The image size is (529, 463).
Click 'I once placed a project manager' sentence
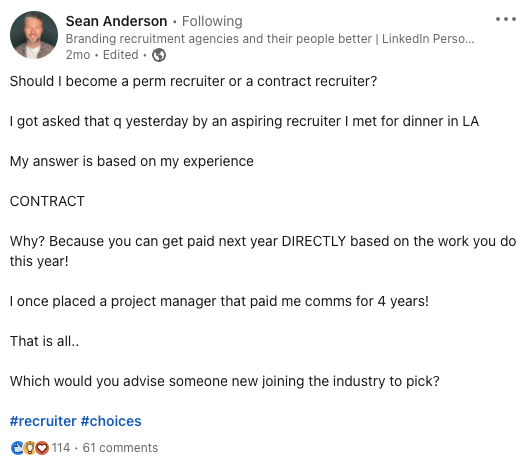(219, 301)
